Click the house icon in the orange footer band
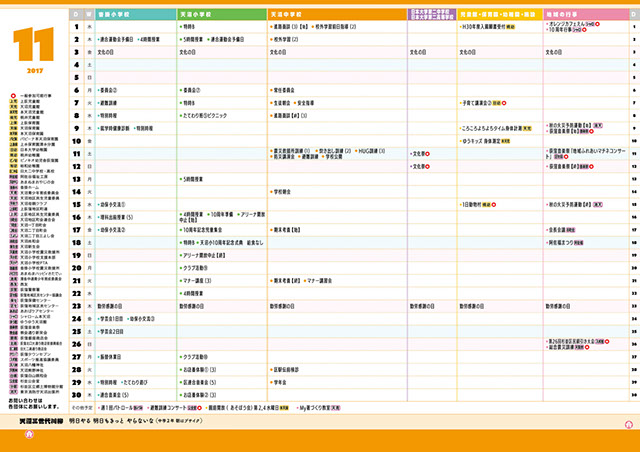 click(x=29, y=434)
